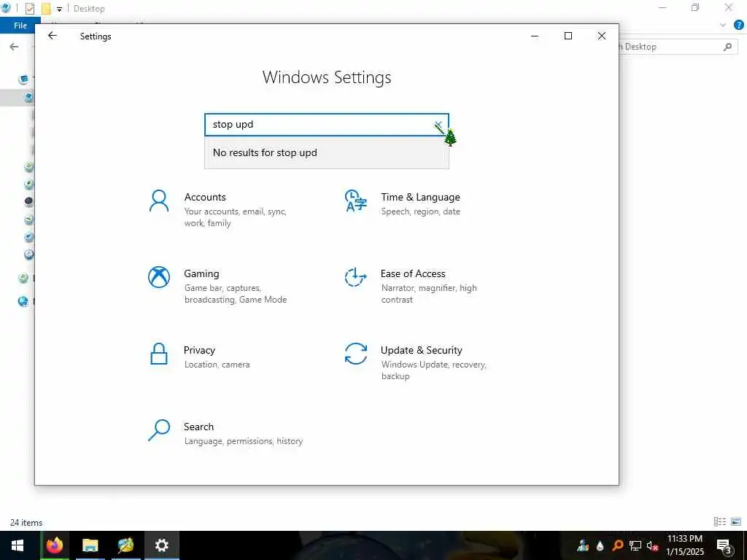Click File Explorer back navigation arrow
This screenshot has width=747, height=560.
click(15, 47)
